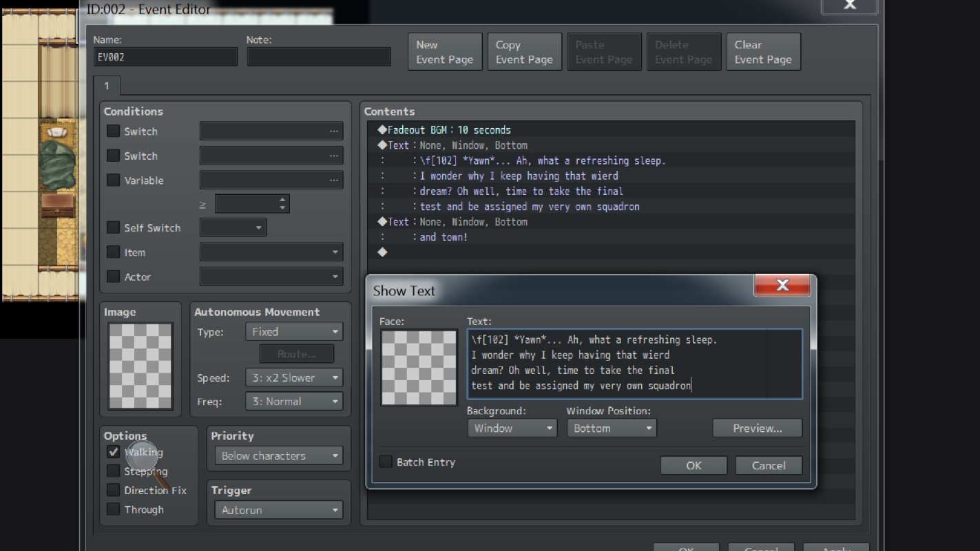Image resolution: width=980 pixels, height=551 pixels.
Task: Open the Priority Below characters dropdown
Action: tap(279, 456)
